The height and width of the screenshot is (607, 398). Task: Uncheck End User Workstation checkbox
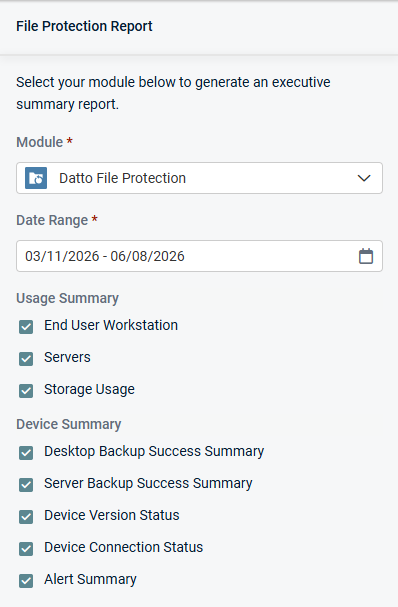click(26, 327)
